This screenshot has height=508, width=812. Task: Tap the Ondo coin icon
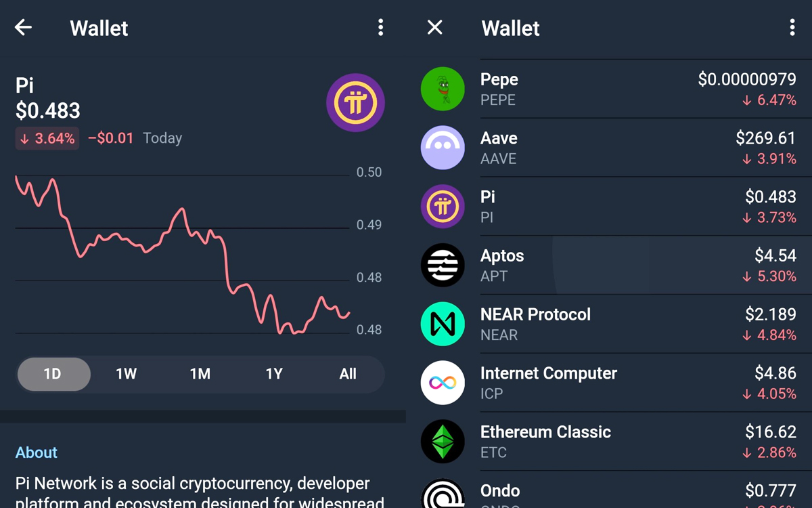click(x=443, y=494)
